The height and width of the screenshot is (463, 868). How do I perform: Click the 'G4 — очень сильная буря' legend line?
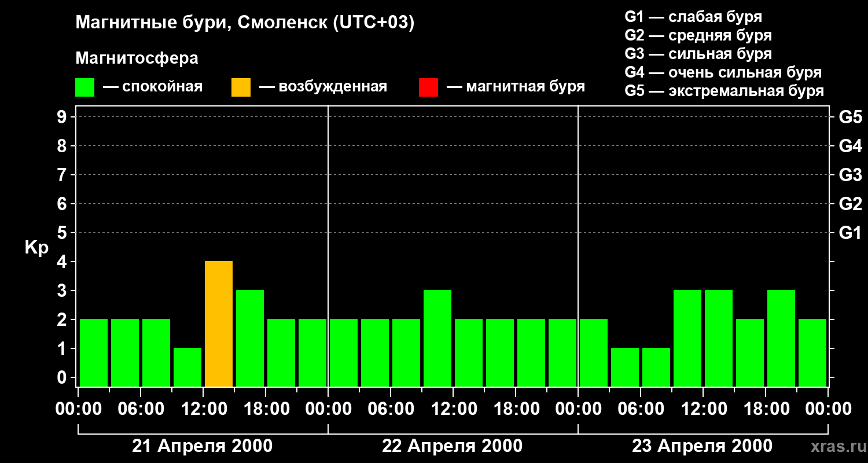723,72
